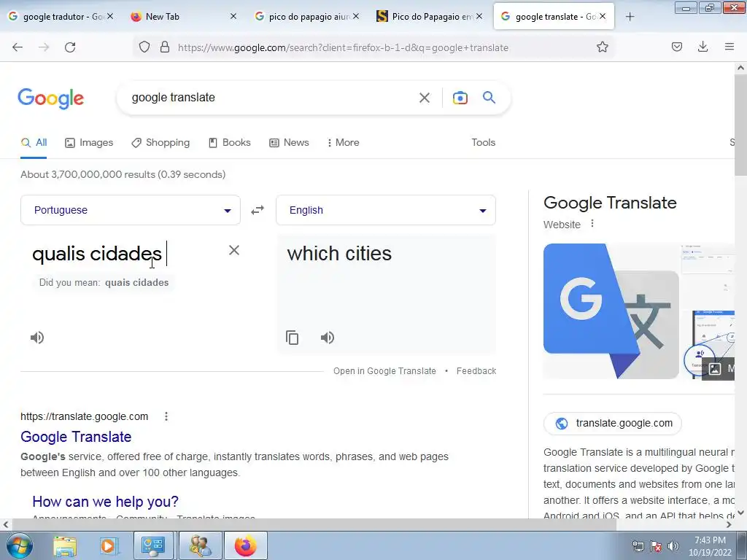The image size is (747, 560).
Task: Clear the translation source text
Action: 234,251
